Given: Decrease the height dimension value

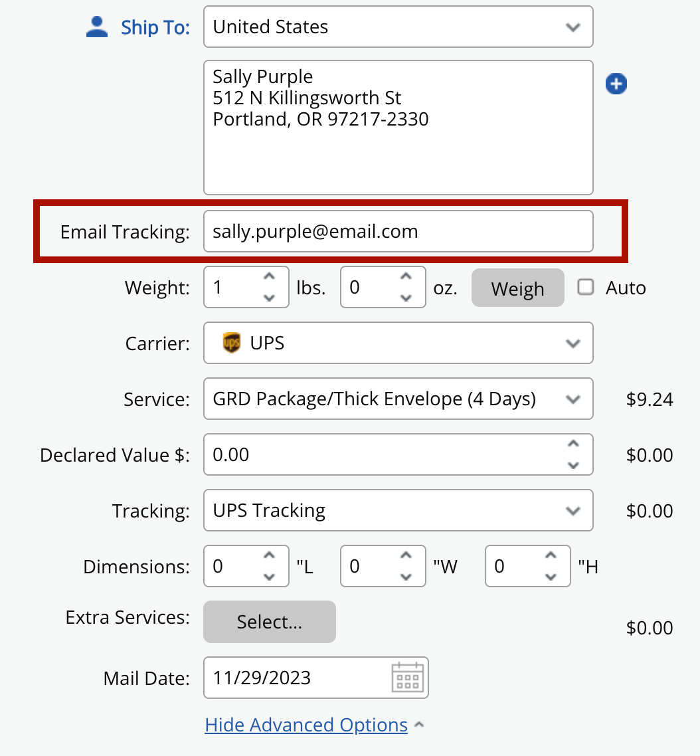Looking at the screenshot, I should (x=551, y=577).
